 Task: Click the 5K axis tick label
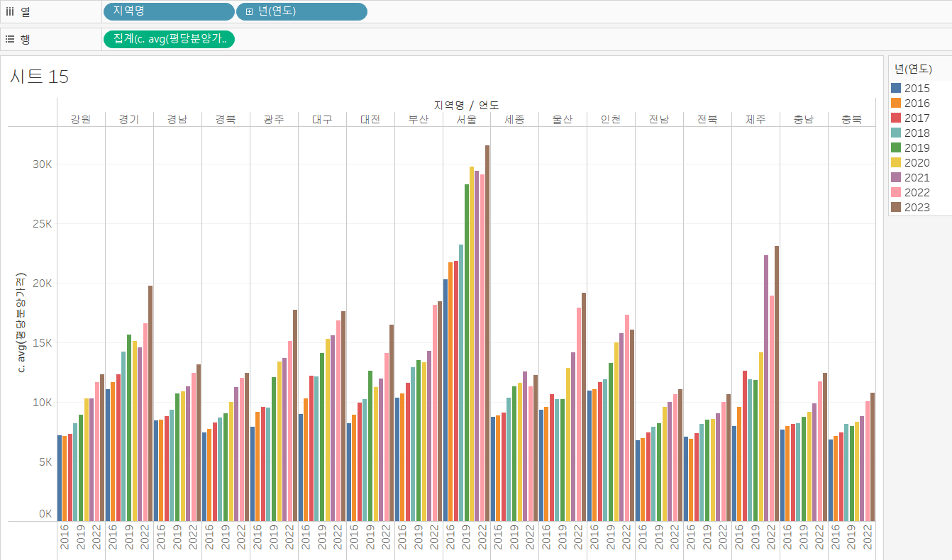tap(45, 462)
